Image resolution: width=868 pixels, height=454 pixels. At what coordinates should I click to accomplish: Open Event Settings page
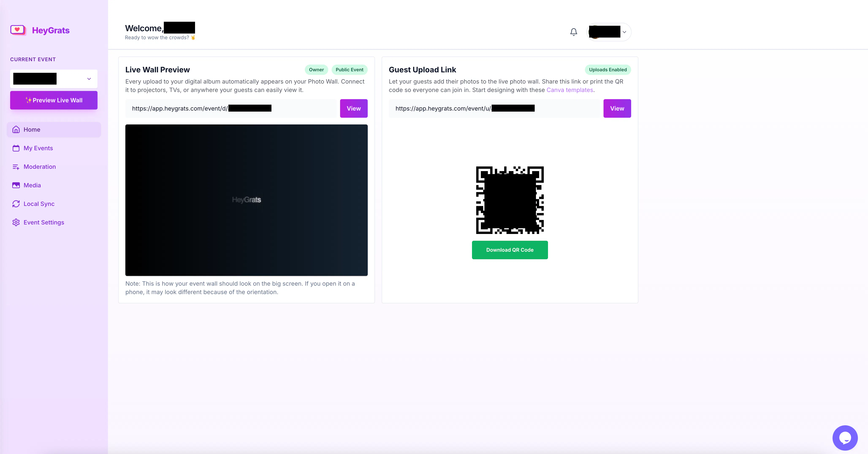54,222
